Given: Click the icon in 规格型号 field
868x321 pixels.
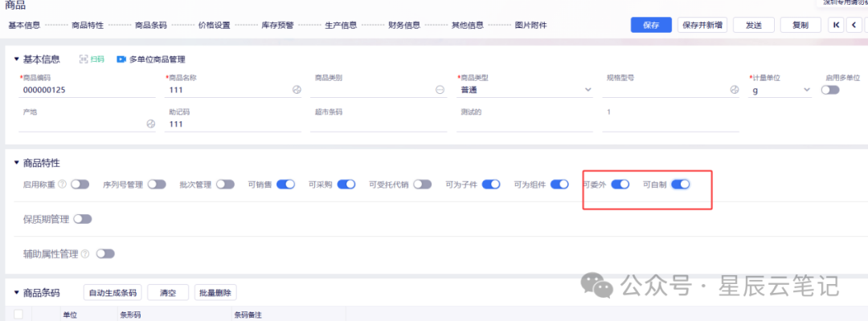Looking at the screenshot, I should [x=735, y=90].
